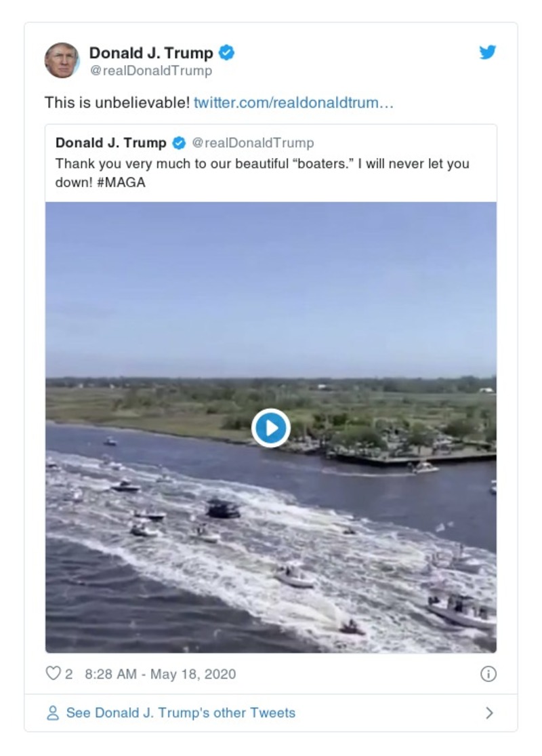
Task: Click the verified checkmark in the quoted tweet
Action: tap(179, 142)
